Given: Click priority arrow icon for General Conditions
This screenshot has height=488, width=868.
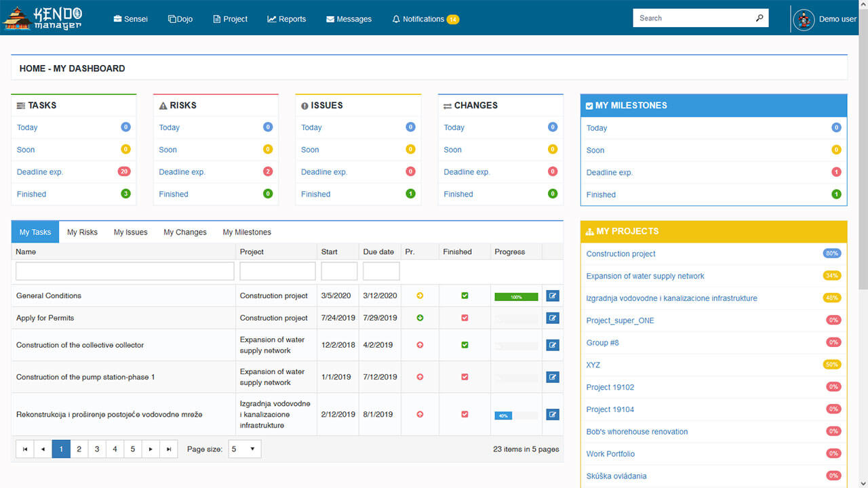Looking at the screenshot, I should (x=420, y=296).
